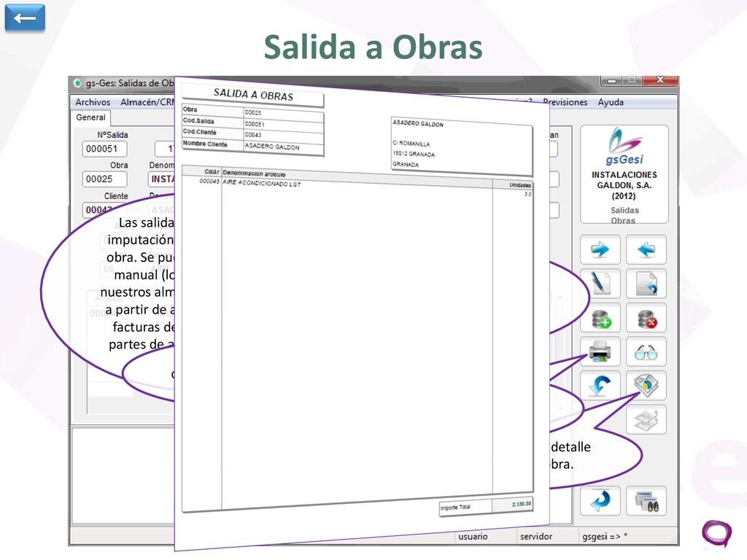Open the Previsiones menu
The height and width of the screenshot is (560, 747).
(x=565, y=102)
